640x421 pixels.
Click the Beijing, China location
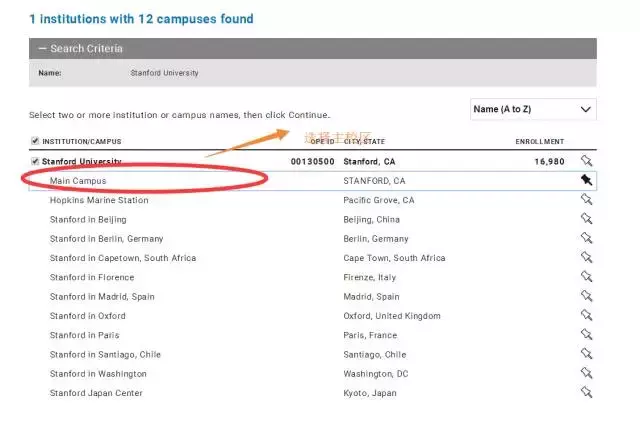point(371,220)
